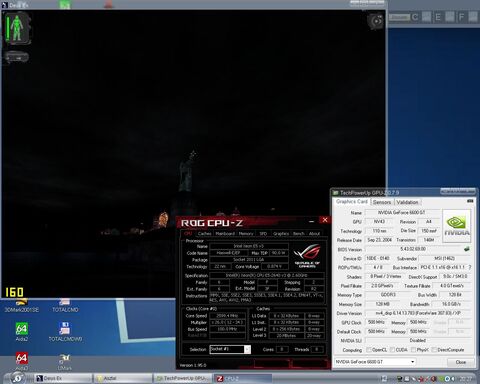Click the BIOS save chip icon in GPU-Z
The height and width of the screenshot is (384, 480).
point(467,249)
